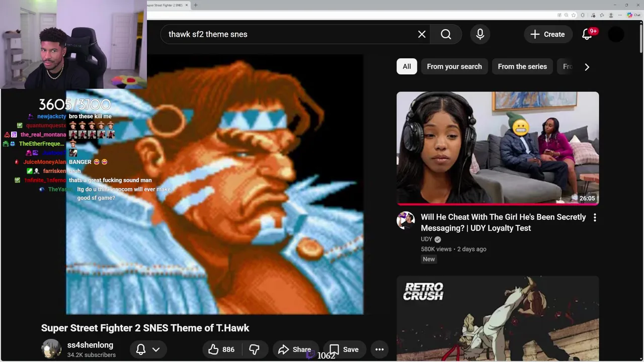
Task: Open the Copilot Chat button
Action: pos(633,15)
